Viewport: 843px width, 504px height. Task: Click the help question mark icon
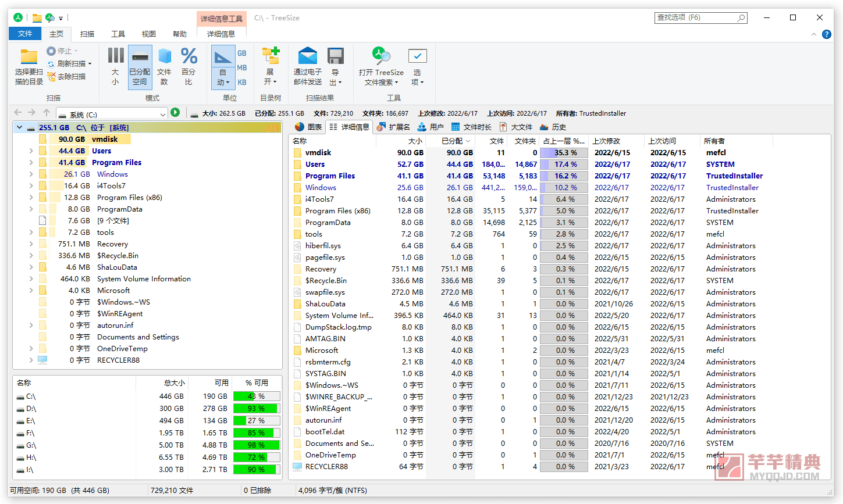tap(826, 34)
